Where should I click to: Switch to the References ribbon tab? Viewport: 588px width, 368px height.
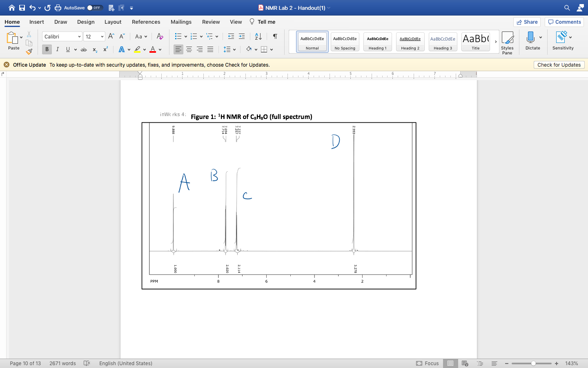(x=146, y=22)
